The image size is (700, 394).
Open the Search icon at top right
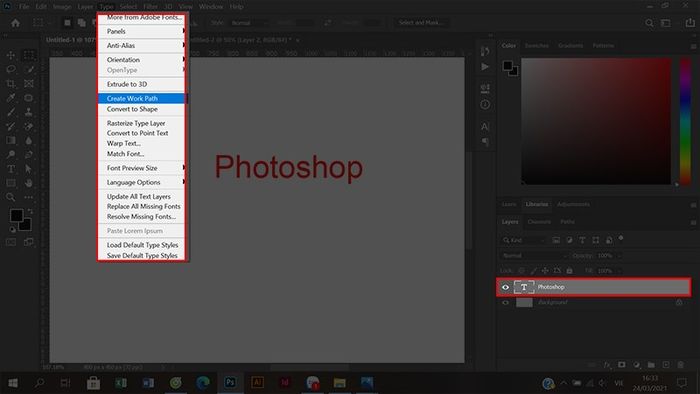(650, 23)
